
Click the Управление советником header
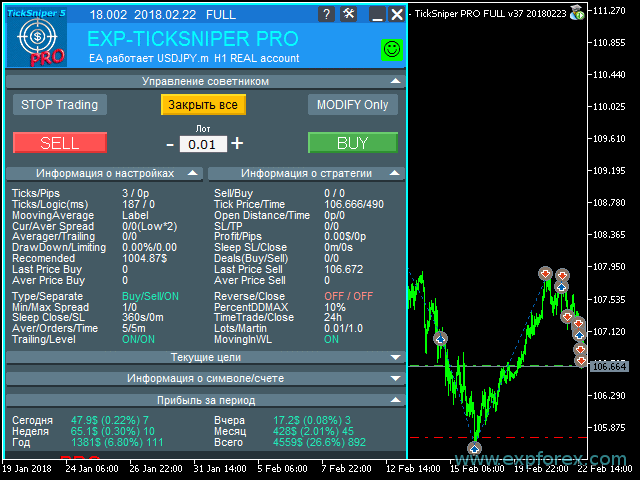pos(206,82)
